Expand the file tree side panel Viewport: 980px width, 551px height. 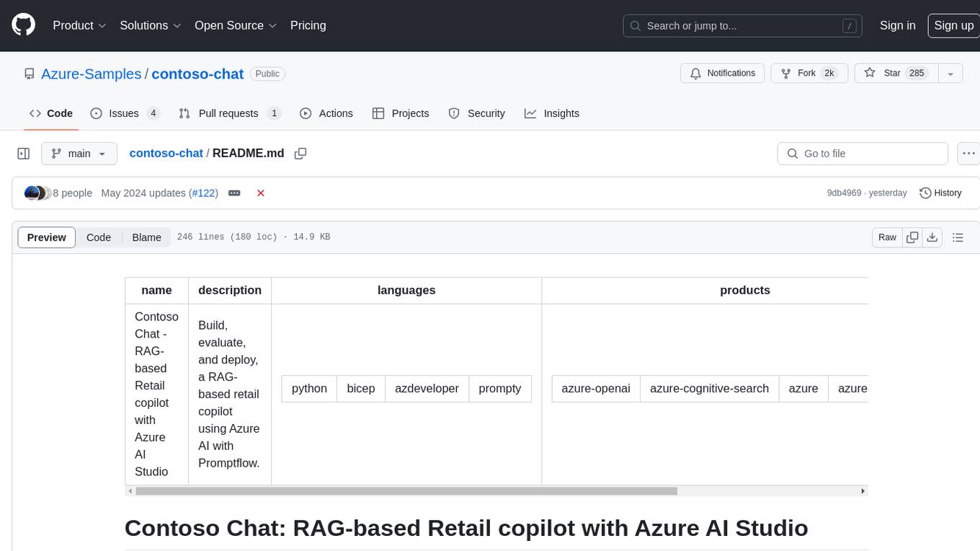pos(24,154)
